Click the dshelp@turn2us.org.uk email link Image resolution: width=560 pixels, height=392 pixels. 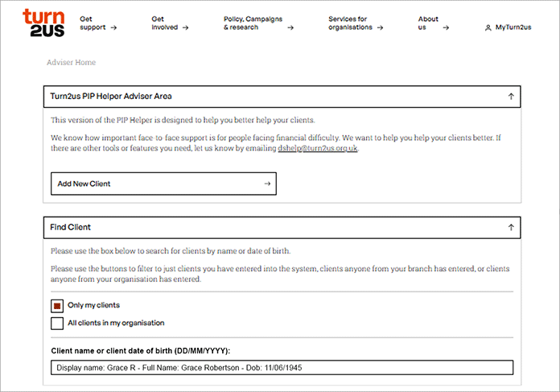pos(318,148)
